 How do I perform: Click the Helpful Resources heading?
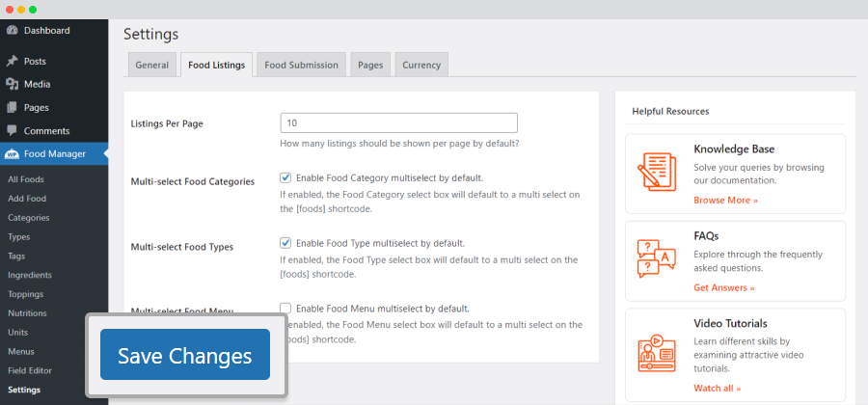[x=670, y=111]
